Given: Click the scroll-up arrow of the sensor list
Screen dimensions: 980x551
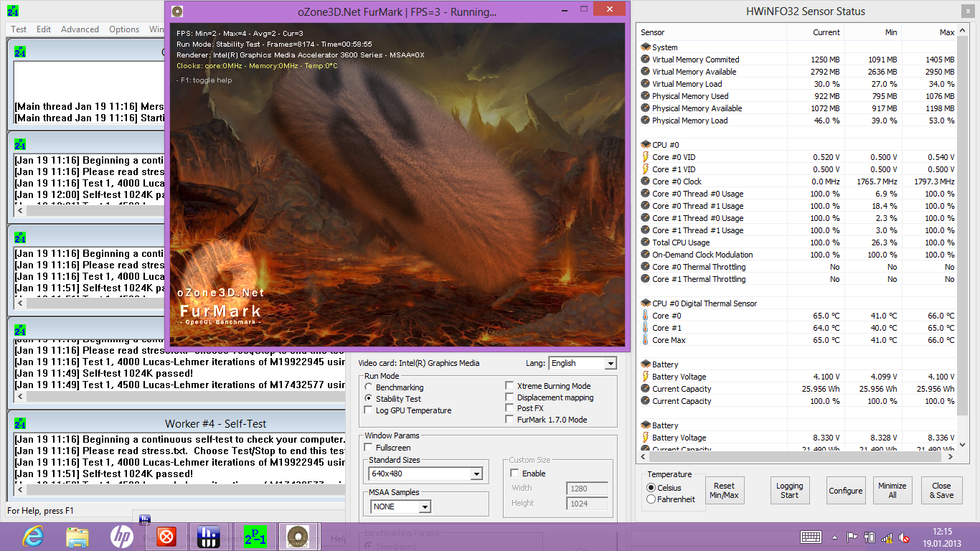Looking at the screenshot, I should pyautogui.click(x=963, y=31).
